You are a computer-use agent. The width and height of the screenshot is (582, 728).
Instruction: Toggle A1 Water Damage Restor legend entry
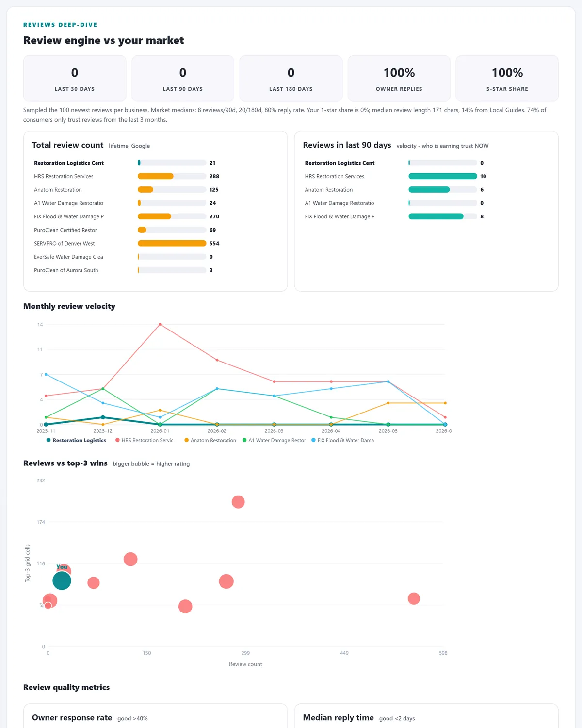[274, 440]
